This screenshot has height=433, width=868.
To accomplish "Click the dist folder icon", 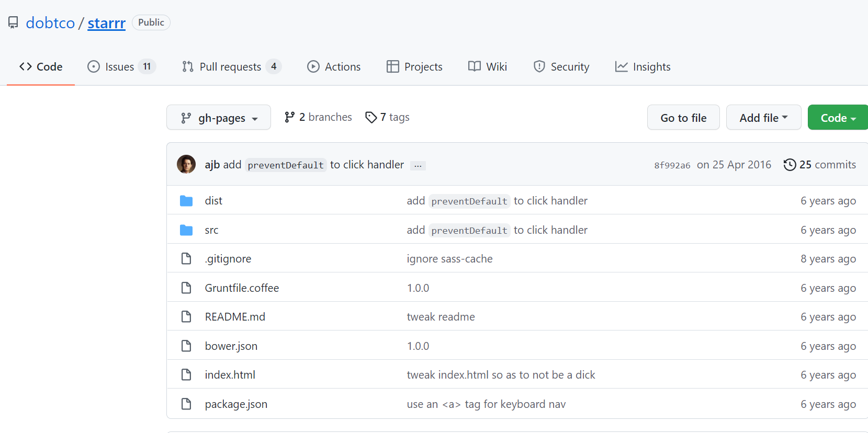I will pos(186,201).
